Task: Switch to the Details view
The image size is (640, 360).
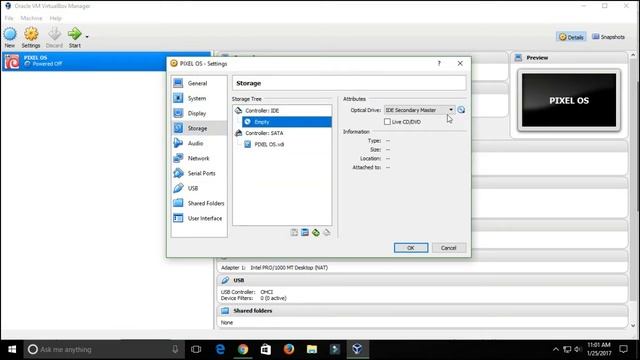Action: 571,37
